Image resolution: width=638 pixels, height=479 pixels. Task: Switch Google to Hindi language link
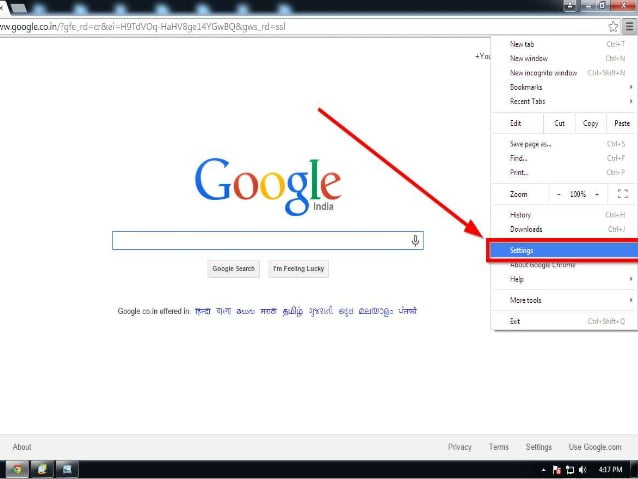pos(203,311)
